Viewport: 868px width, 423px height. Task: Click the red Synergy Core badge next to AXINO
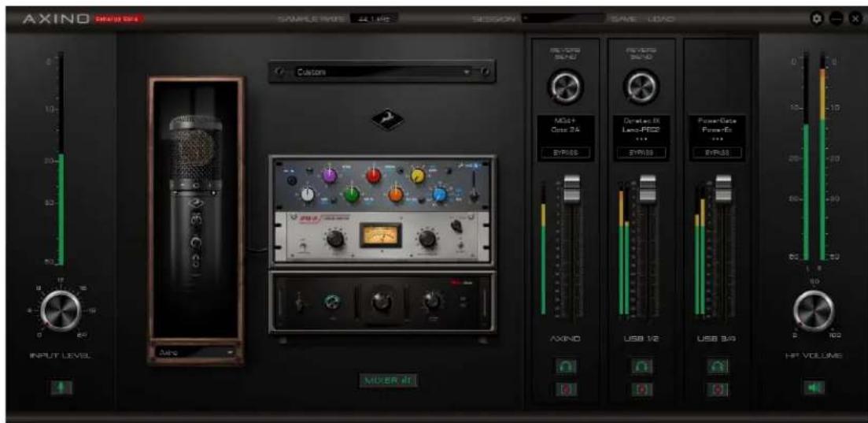(119, 19)
